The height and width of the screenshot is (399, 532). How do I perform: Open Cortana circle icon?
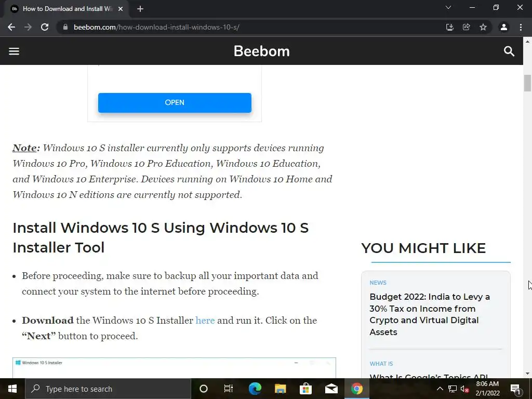[203, 389]
